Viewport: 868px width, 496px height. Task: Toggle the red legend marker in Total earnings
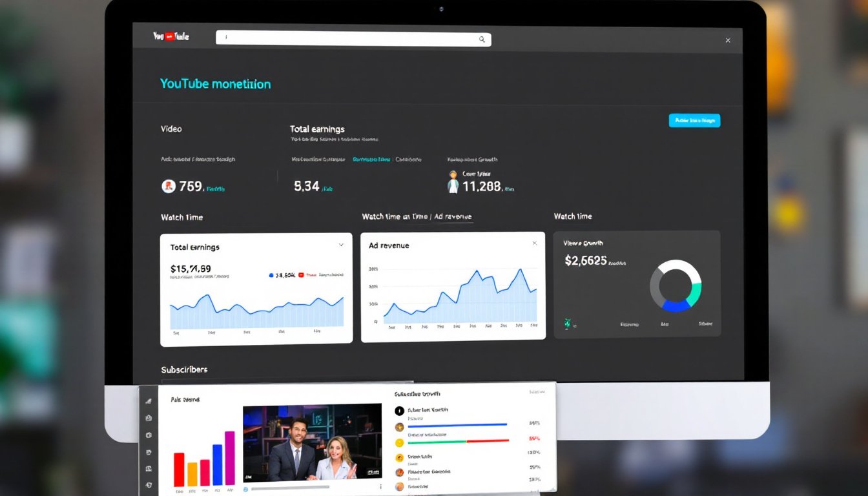[301, 275]
